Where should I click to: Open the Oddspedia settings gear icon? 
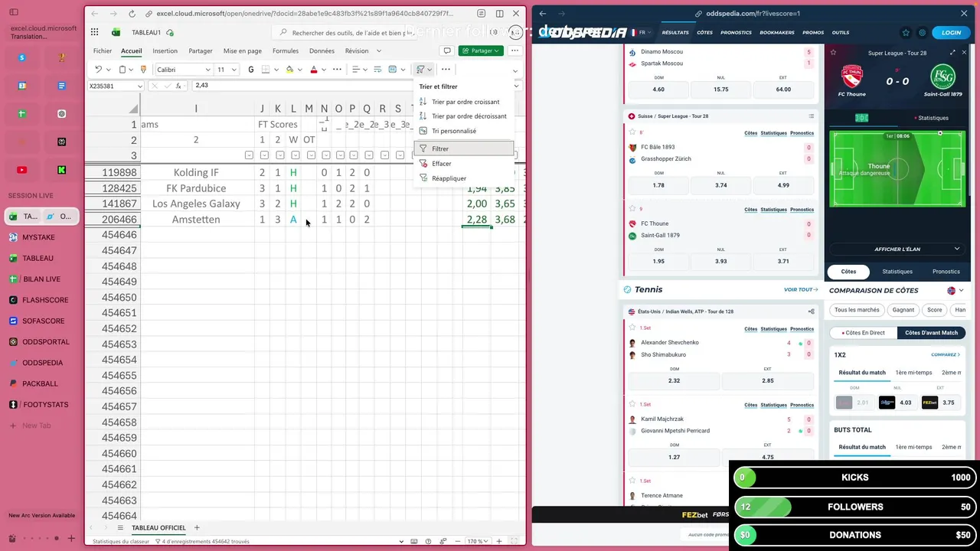(922, 33)
